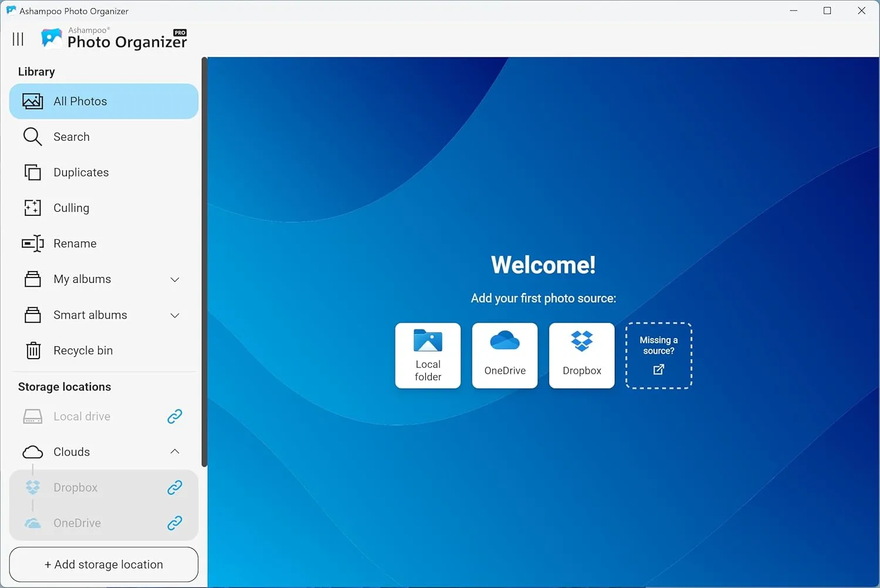Open the Search tool
Screen dimensions: 880x588
(x=32, y=136)
